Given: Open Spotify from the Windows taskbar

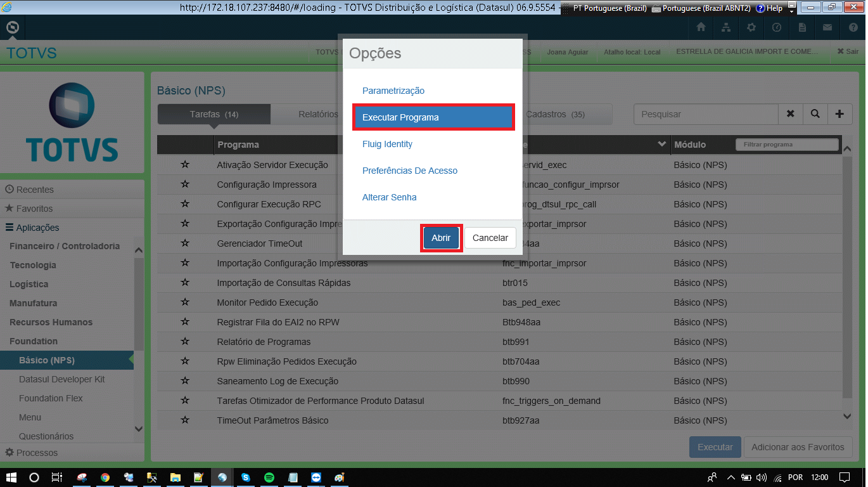Looking at the screenshot, I should [x=269, y=477].
